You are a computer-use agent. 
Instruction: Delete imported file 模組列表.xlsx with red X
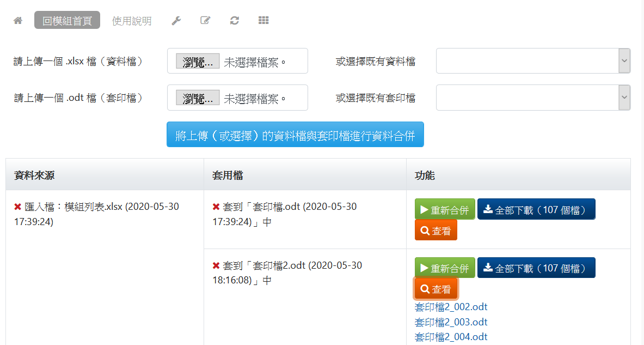18,207
